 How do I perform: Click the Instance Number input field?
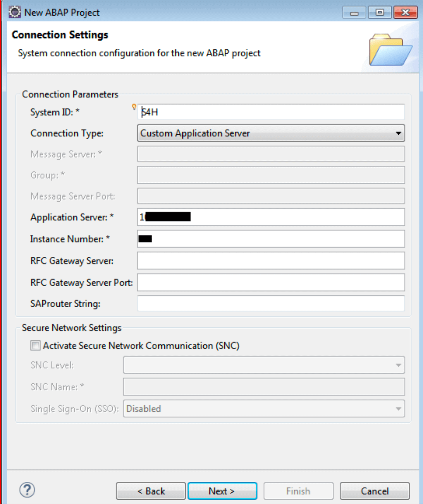click(271, 239)
